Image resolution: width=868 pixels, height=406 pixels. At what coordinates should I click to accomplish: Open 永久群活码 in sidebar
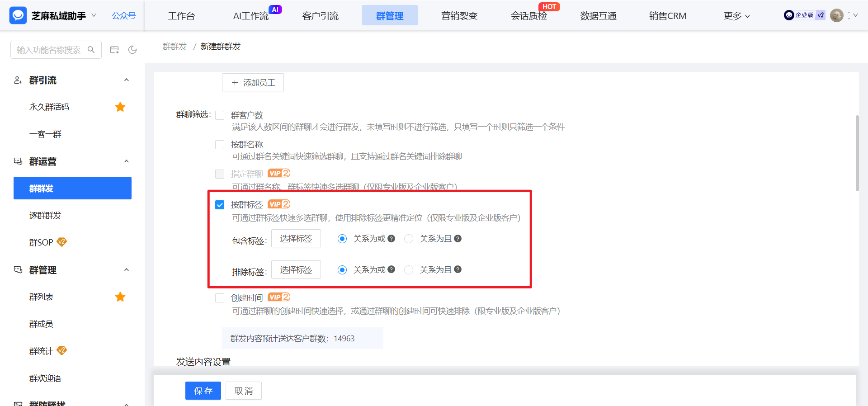click(49, 107)
